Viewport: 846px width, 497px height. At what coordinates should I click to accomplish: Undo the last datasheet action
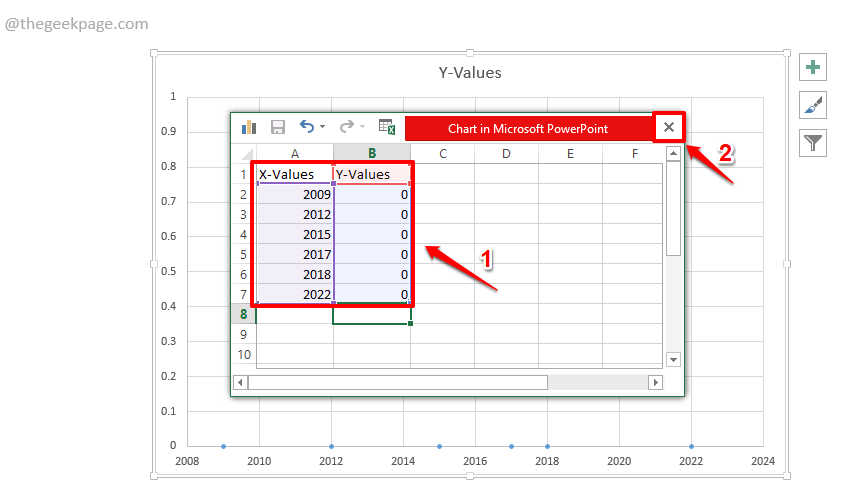pyautogui.click(x=306, y=126)
